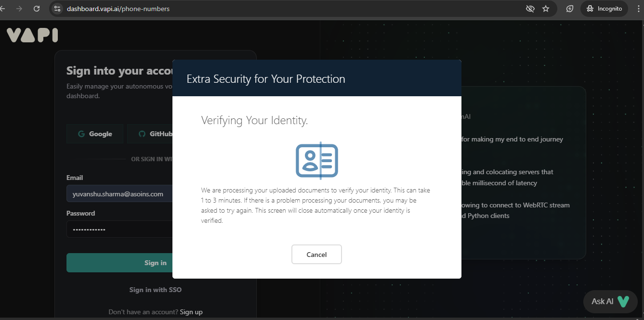
Task: Click the Sign up link
Action: click(x=191, y=311)
